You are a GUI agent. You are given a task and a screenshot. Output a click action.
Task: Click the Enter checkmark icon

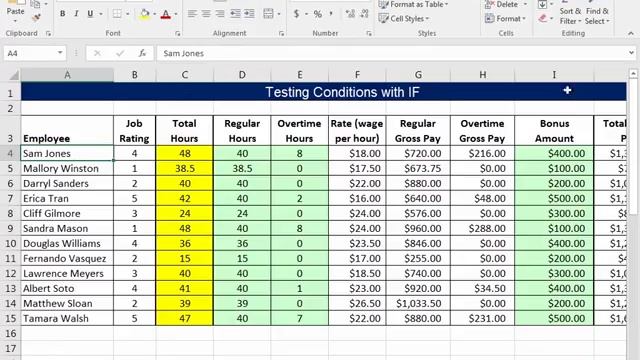click(x=120, y=53)
